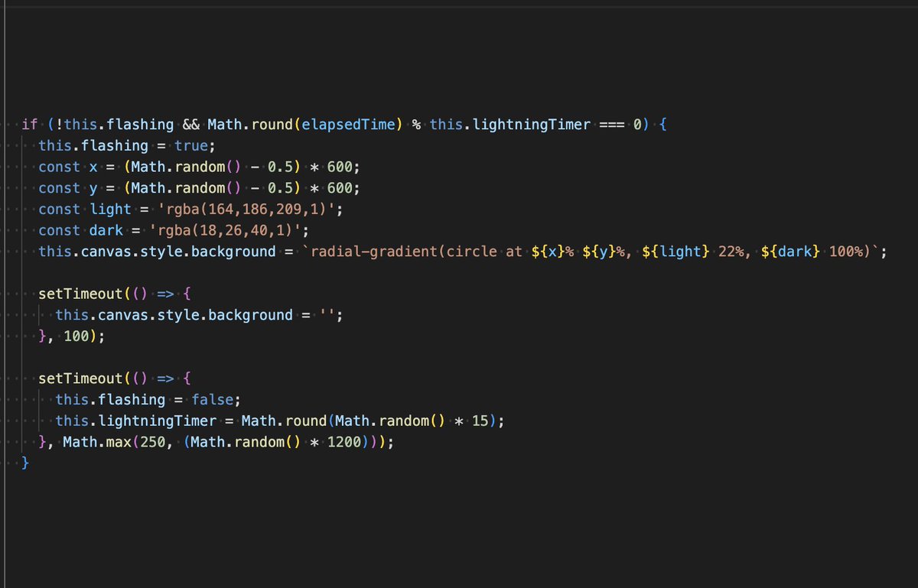
Task: Click the 'if' keyword at the block start
Action: (x=30, y=125)
